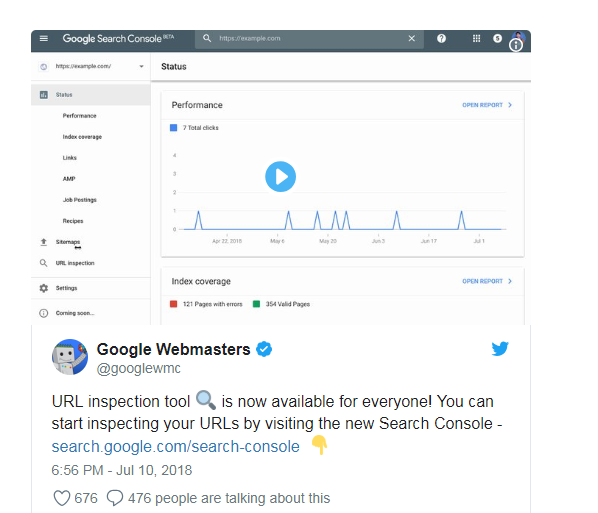Open URL inspection in sidebar
This screenshot has width=598, height=513.
pos(75,263)
